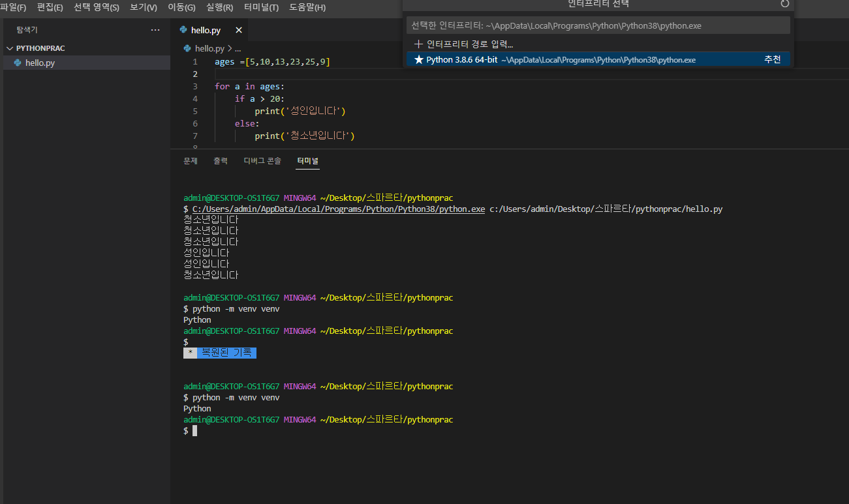The height and width of the screenshot is (504, 849).
Task: Click editor line number 4
Action: [194, 98]
